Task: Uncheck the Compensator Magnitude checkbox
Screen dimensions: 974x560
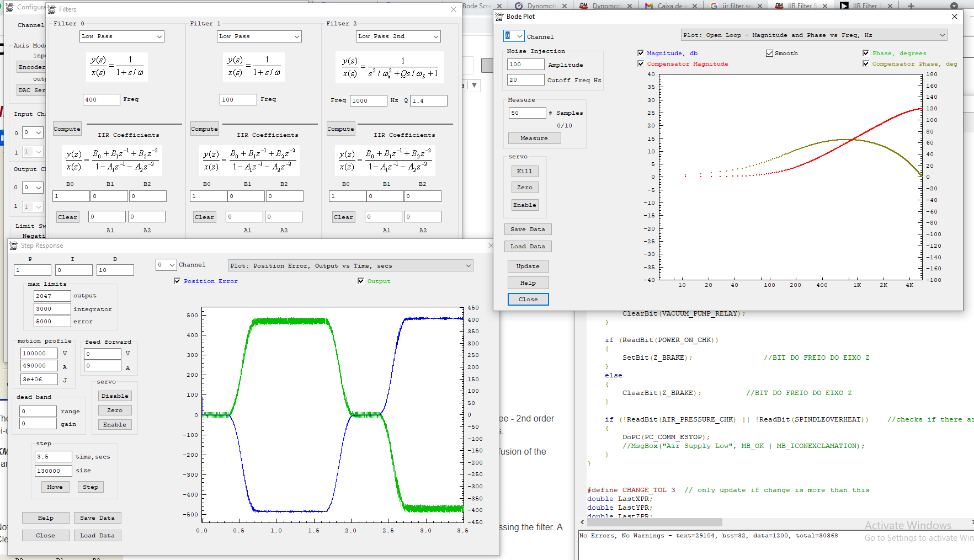Action: point(641,64)
